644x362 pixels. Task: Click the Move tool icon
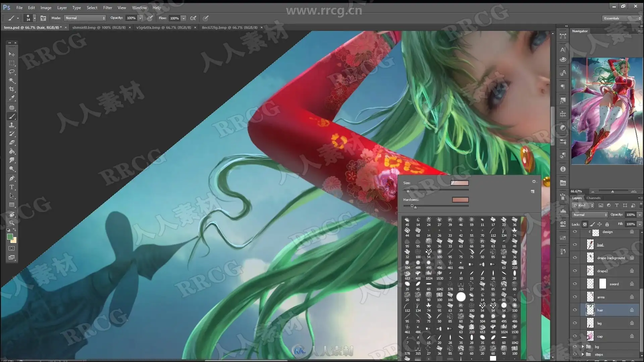(x=12, y=54)
